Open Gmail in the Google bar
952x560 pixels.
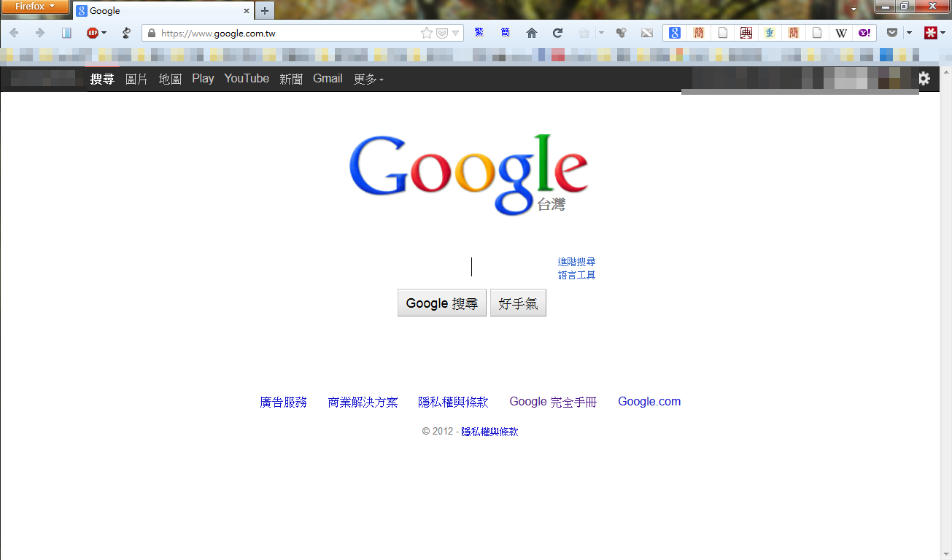click(x=328, y=79)
